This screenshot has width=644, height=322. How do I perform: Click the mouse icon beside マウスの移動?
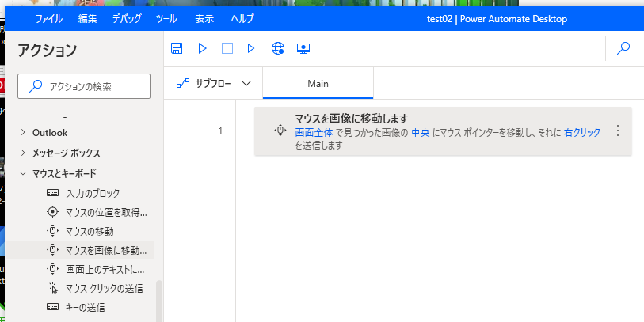point(52,231)
